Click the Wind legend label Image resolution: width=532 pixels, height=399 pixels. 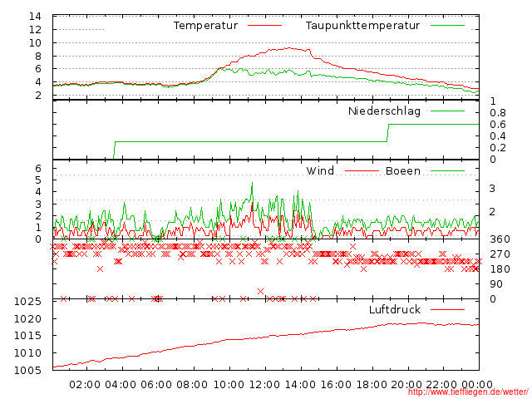click(320, 170)
